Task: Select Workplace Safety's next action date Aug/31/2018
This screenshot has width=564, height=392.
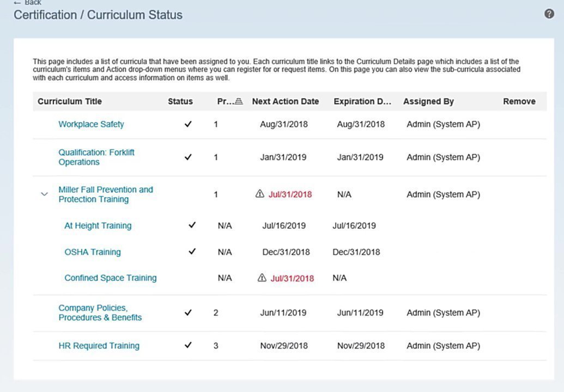Action: (284, 124)
